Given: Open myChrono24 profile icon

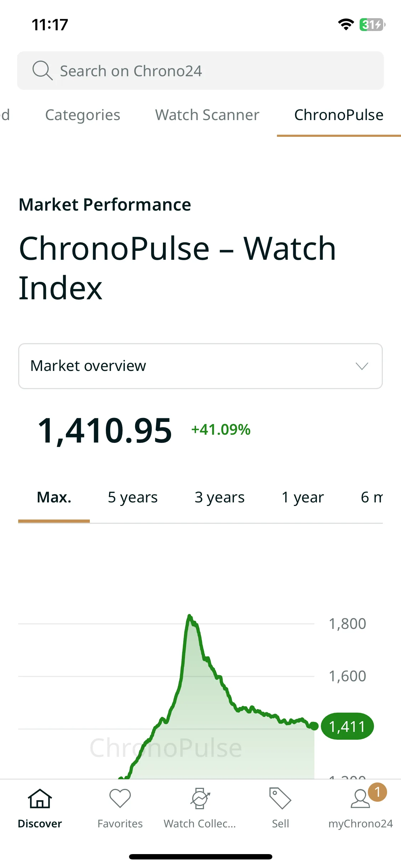Looking at the screenshot, I should point(360,799).
